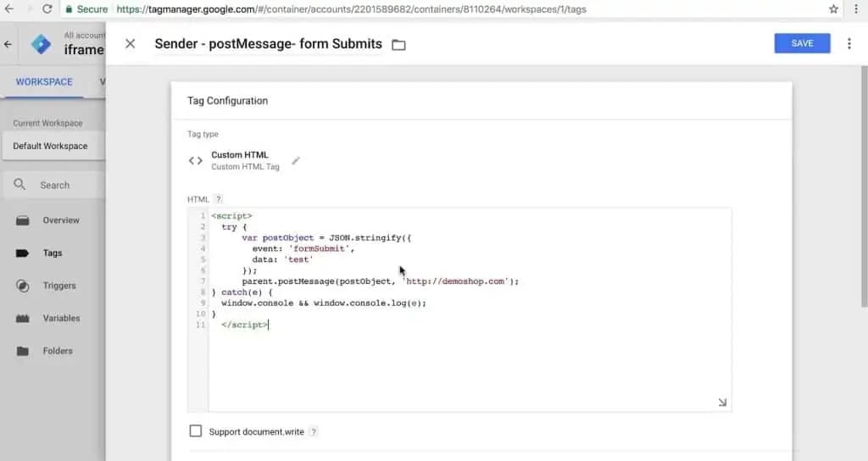
Task: Reload the page in browser
Action: [x=47, y=8]
